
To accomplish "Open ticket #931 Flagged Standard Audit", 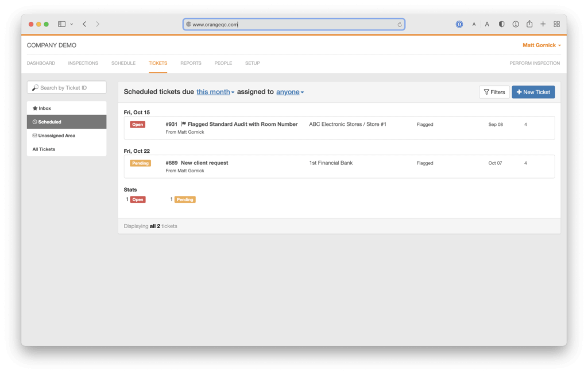I will (x=242, y=124).
